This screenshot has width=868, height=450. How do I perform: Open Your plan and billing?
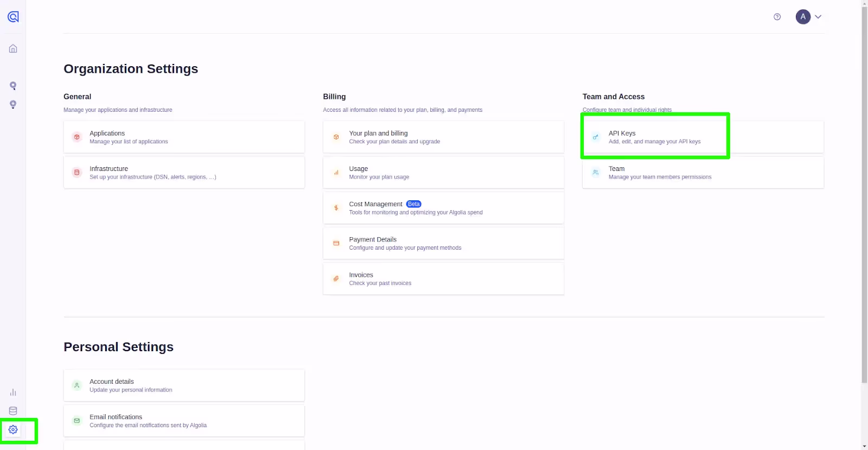tap(443, 137)
